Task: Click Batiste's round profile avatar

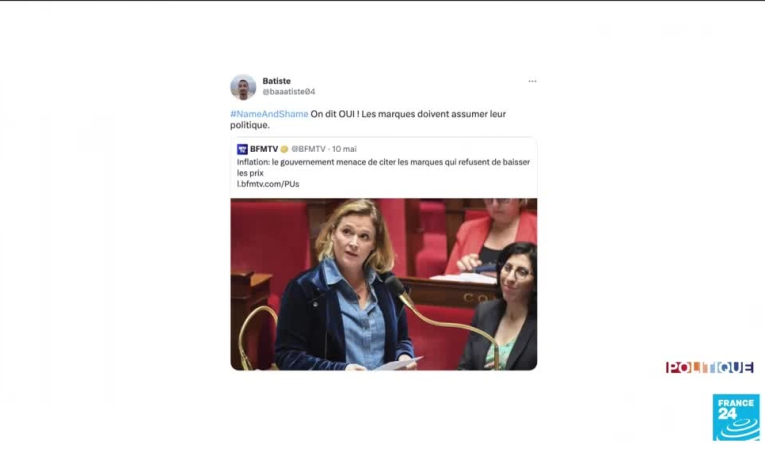Action: tap(243, 87)
